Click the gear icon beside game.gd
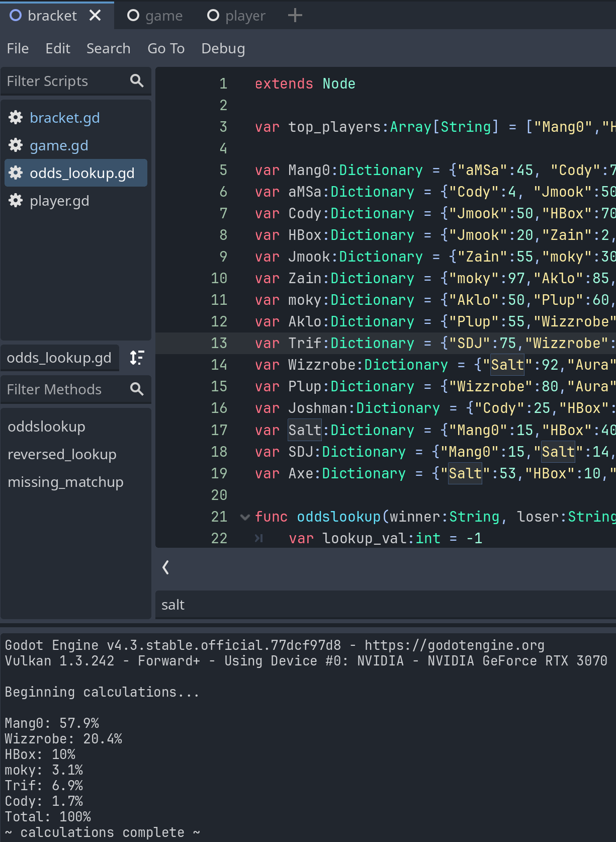The height and width of the screenshot is (842, 616). click(16, 145)
